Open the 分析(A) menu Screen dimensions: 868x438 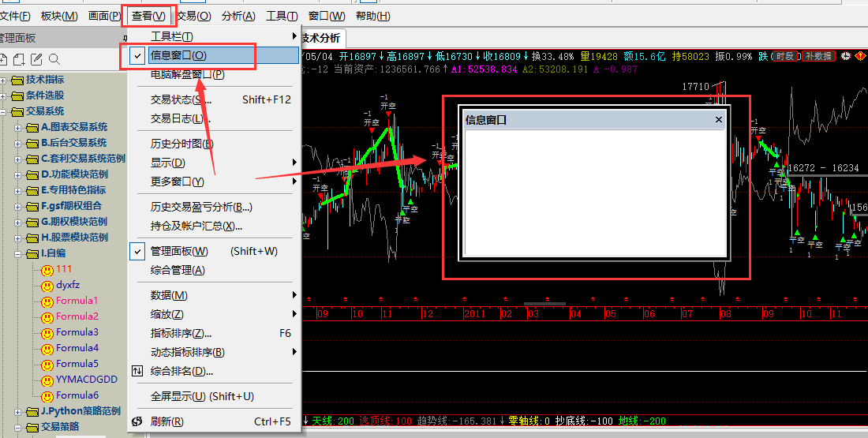tap(238, 16)
